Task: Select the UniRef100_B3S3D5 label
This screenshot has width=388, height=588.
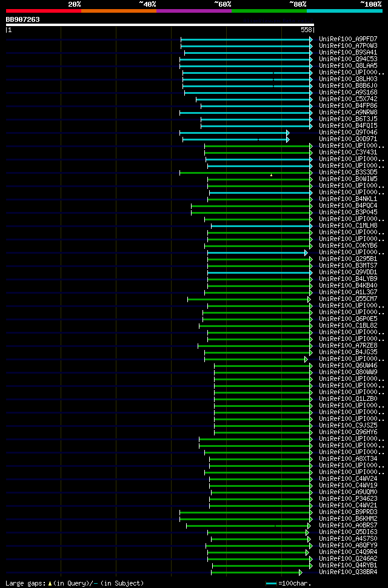Action: [348, 173]
